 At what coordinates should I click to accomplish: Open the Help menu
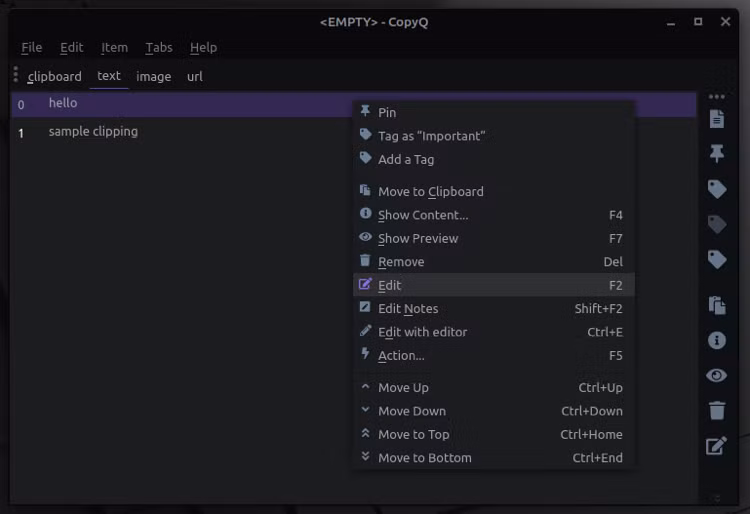203,47
